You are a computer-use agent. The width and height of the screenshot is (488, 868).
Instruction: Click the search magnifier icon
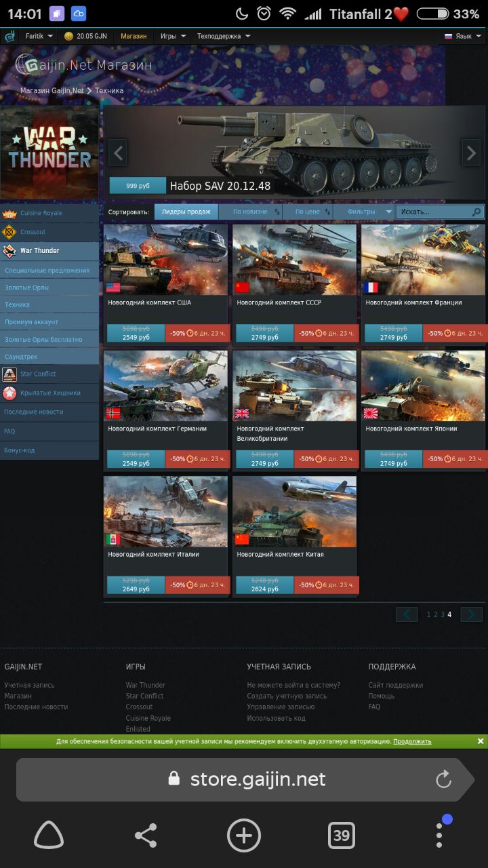pos(477,212)
